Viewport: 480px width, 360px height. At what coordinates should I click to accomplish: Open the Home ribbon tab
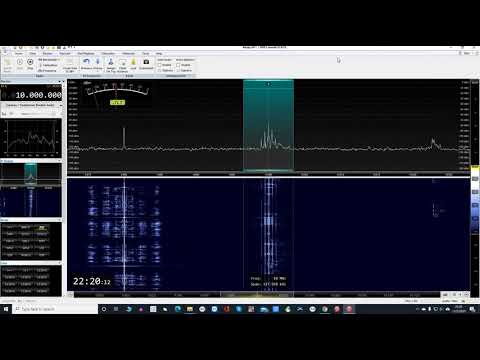click(x=19, y=53)
